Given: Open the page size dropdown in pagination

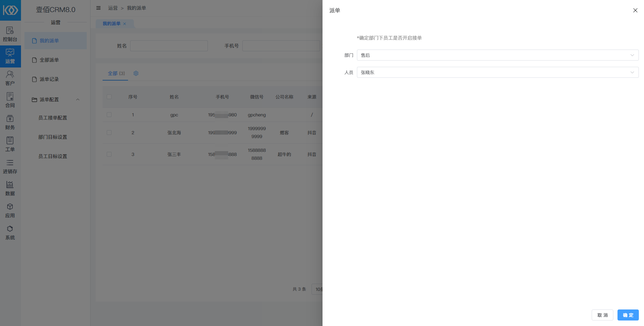Looking at the screenshot, I should pyautogui.click(x=317, y=289).
